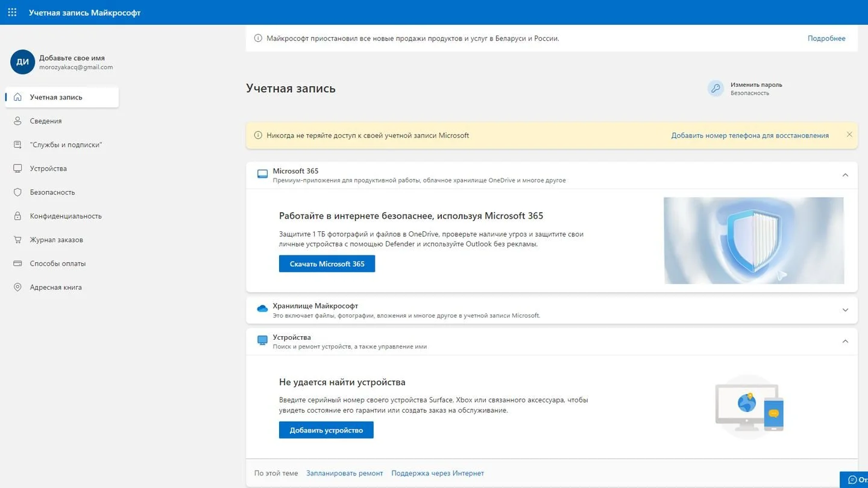
Task: Dismiss the yellow recovery banner
Action: [x=849, y=134]
